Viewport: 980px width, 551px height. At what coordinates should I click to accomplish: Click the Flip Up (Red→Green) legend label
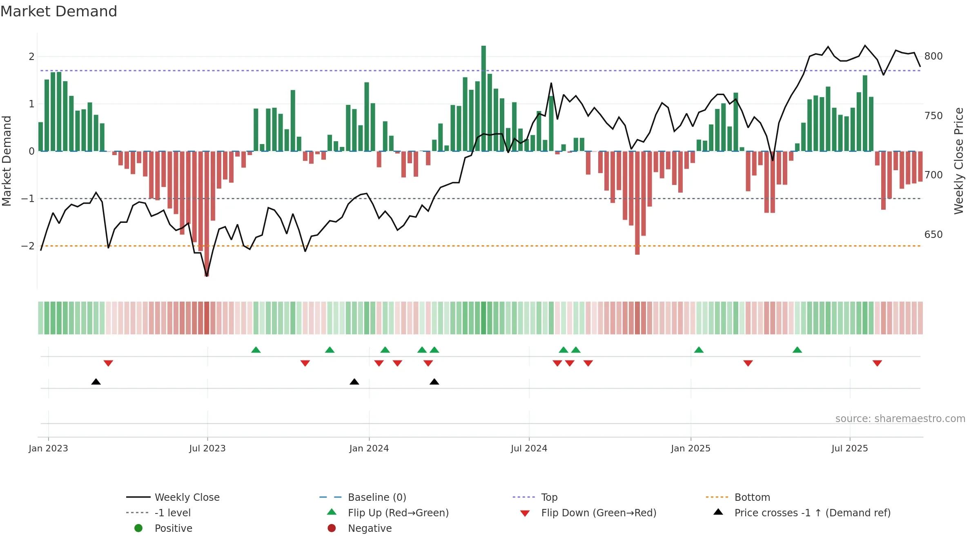(x=398, y=513)
